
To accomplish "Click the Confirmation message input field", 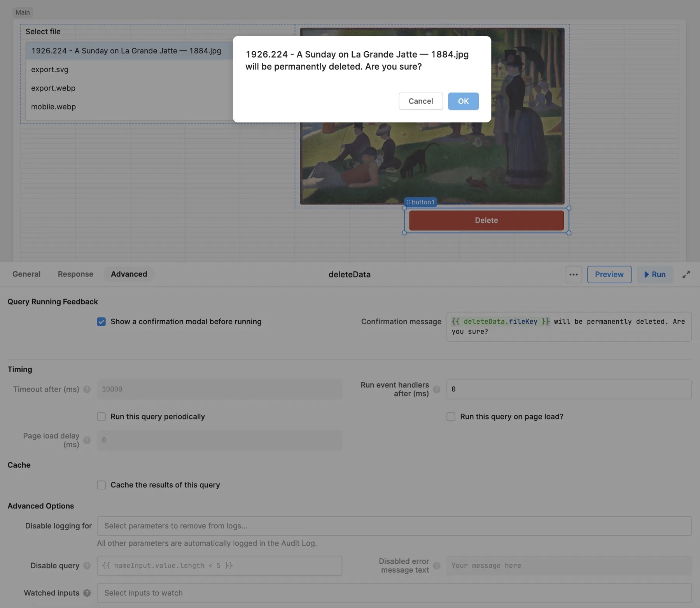I will tap(569, 327).
